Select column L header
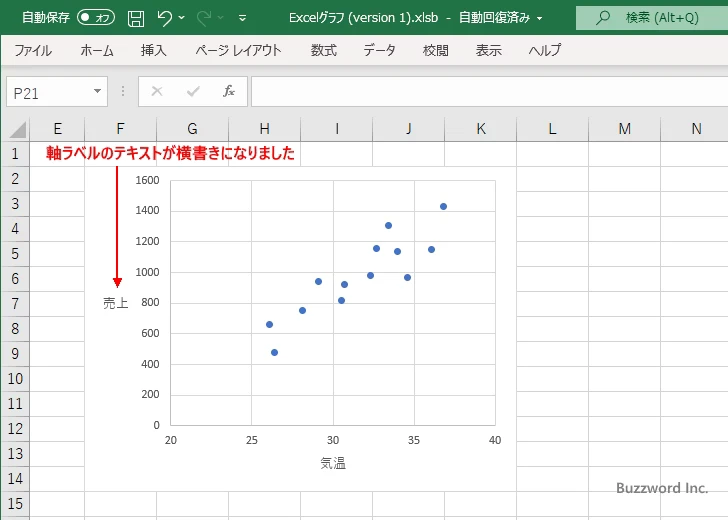This screenshot has height=520, width=728. coord(552,129)
